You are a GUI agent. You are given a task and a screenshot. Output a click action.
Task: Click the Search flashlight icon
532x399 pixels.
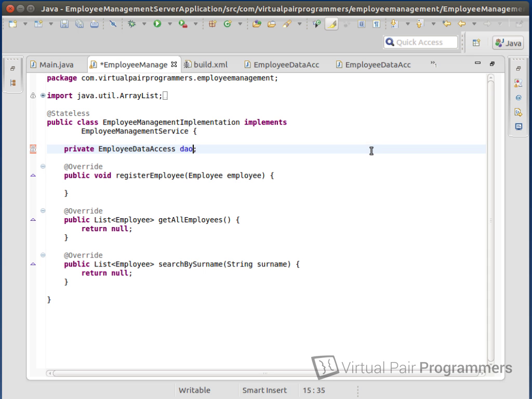click(287, 24)
